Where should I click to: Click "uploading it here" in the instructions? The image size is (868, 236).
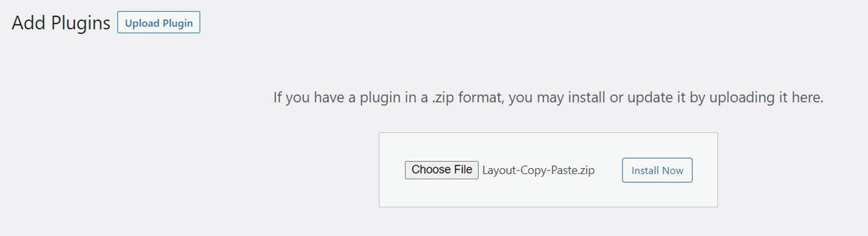[766, 97]
